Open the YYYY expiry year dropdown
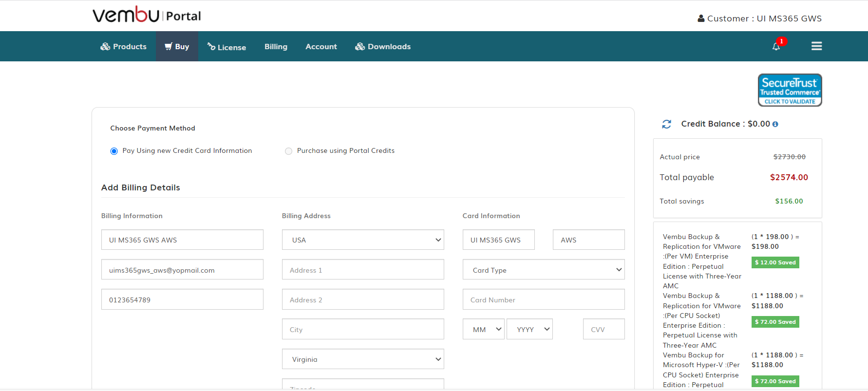The image size is (868, 391). click(529, 329)
